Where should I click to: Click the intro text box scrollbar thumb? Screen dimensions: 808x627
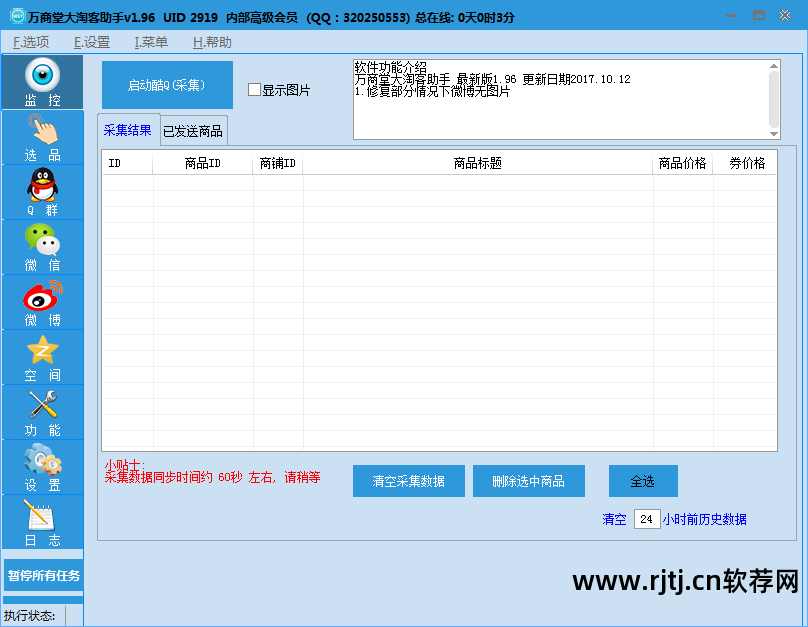pyautogui.click(x=773, y=99)
